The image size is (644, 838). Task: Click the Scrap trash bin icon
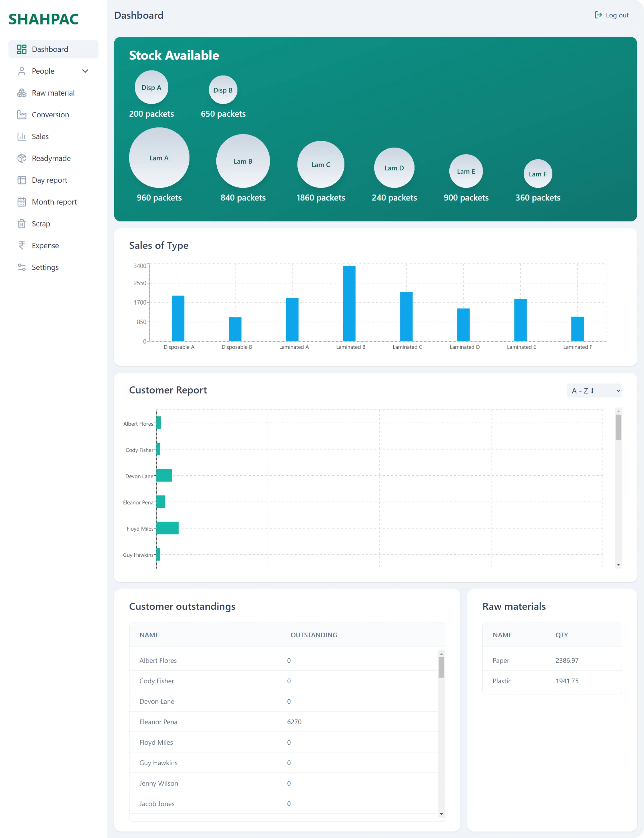[22, 224]
